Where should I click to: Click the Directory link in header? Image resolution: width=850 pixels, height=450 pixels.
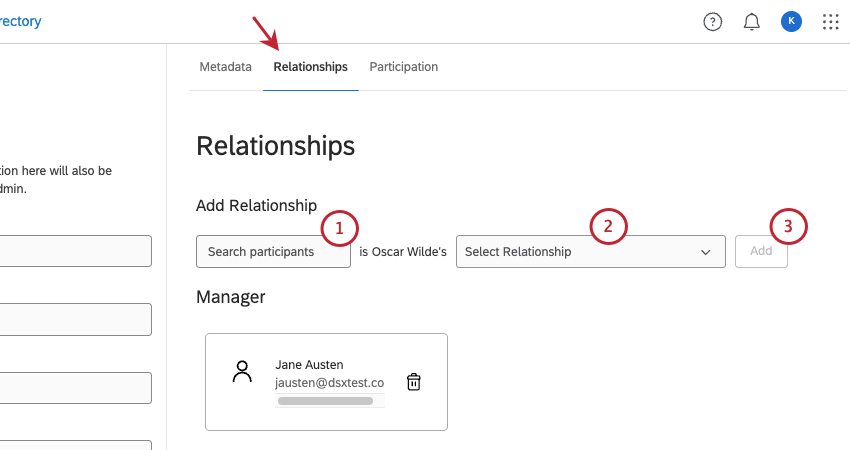[20, 21]
